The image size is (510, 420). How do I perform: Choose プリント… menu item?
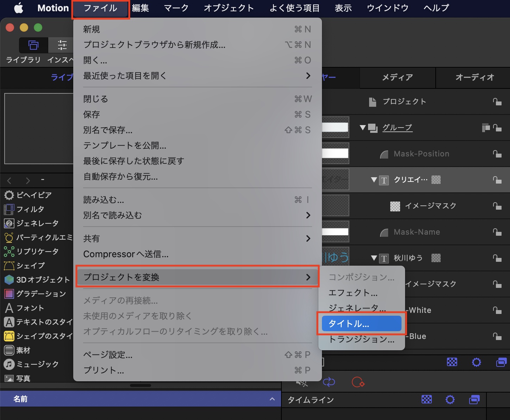197,370
